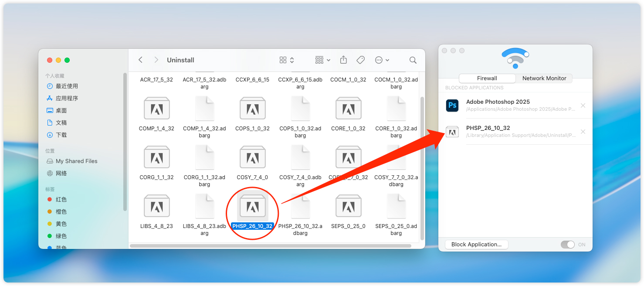Open the more actions ellipsis dropdown
Viewport: 644px width, 286px height.
tap(382, 60)
